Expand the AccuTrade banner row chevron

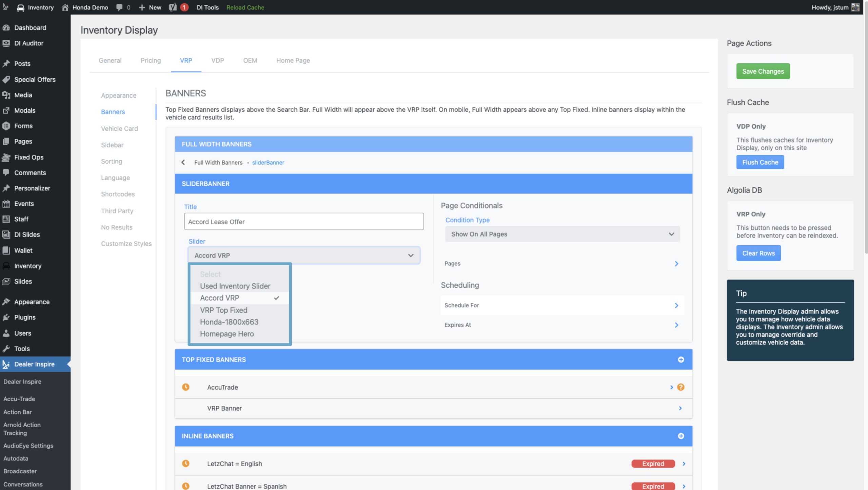tap(672, 387)
